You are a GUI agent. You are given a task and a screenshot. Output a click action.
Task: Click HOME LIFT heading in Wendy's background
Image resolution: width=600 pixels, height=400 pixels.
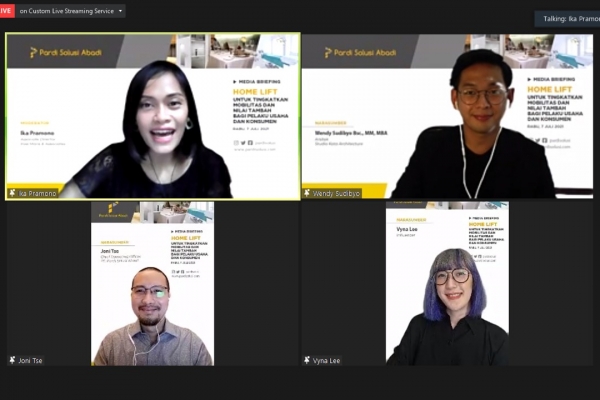(x=550, y=89)
